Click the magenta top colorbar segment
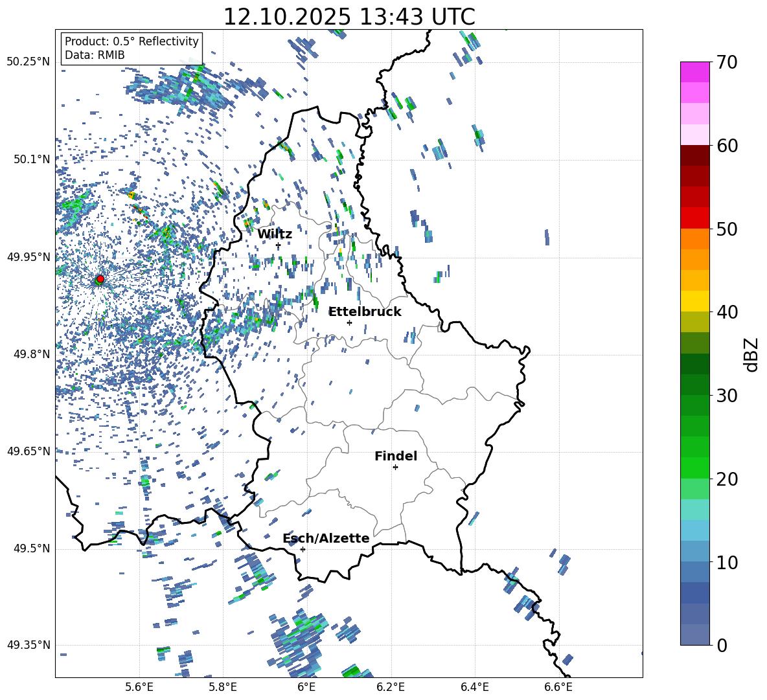Screen dimensions: 767x700 click(x=694, y=72)
